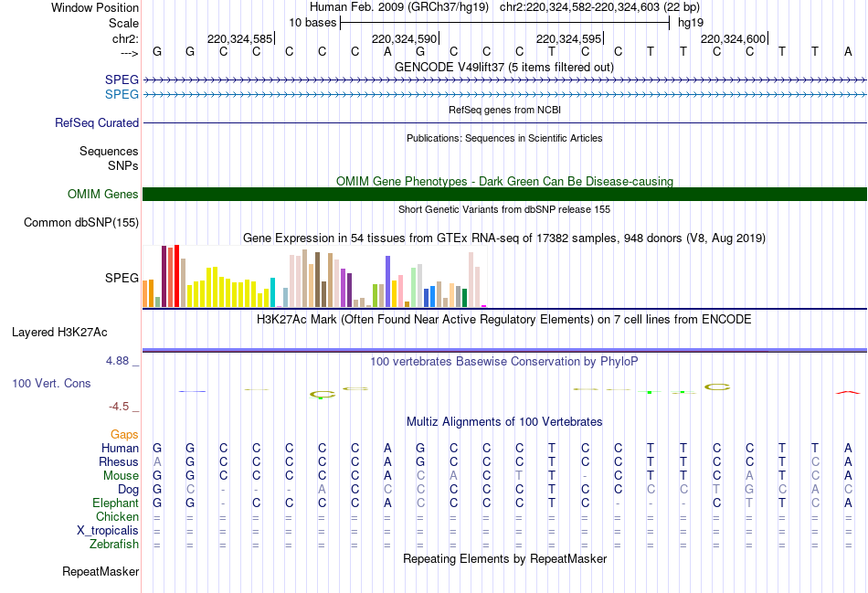Click the SPEG GTEx expression bar chart
This screenshot has width=868, height=593.
314,276
